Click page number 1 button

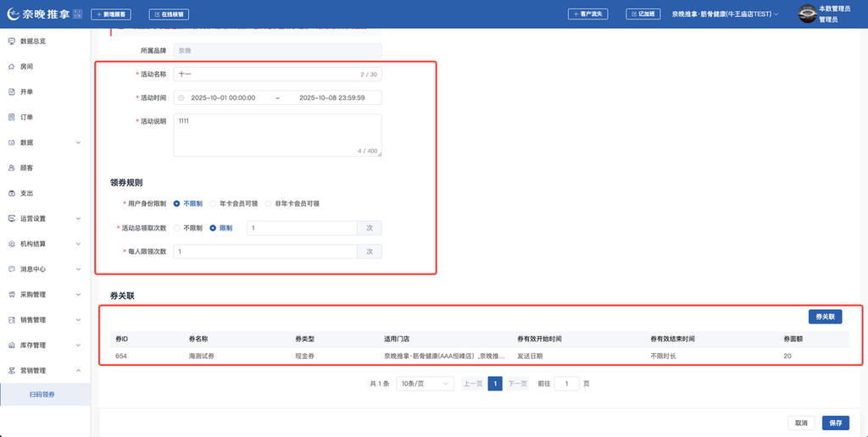(x=495, y=384)
